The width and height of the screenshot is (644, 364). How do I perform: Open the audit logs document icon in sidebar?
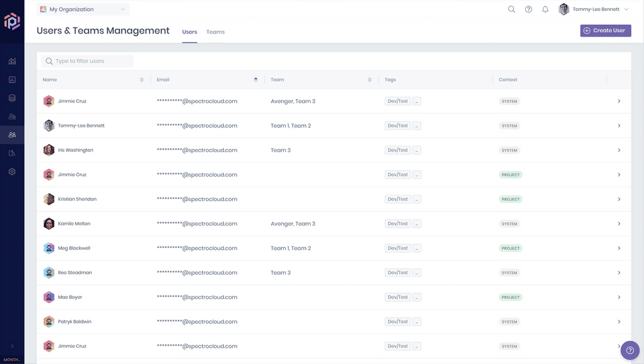click(x=12, y=153)
